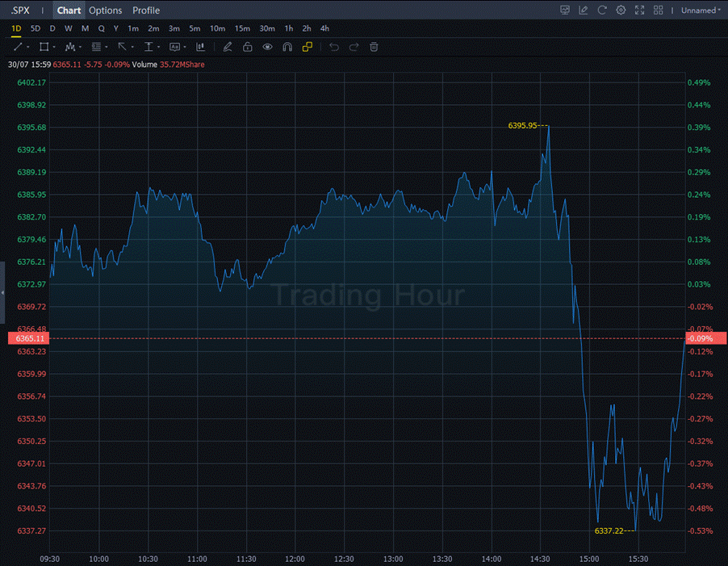
Task: Expand the rectangle tool dropdown arrow
Action: 54,48
